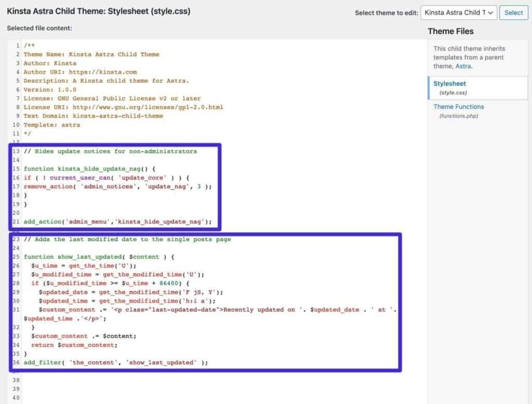Open the theme selection dropdown
The width and height of the screenshot is (532, 404).
point(459,13)
